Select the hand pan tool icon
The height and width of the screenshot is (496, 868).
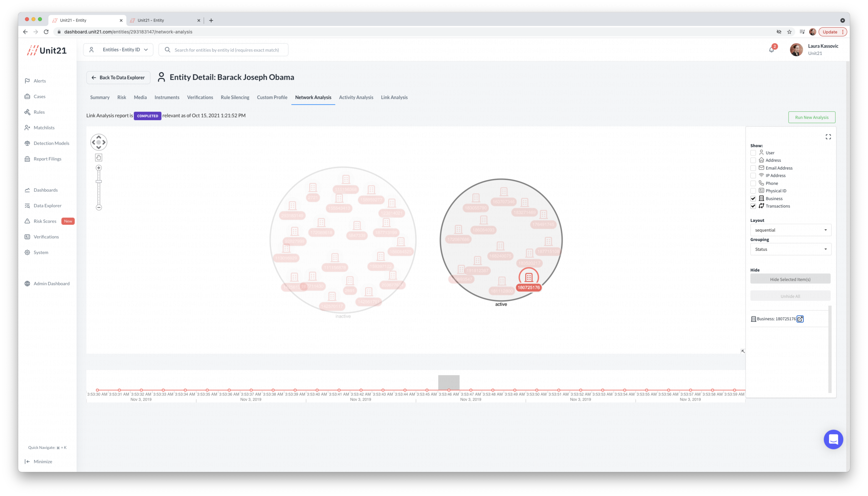coord(98,157)
